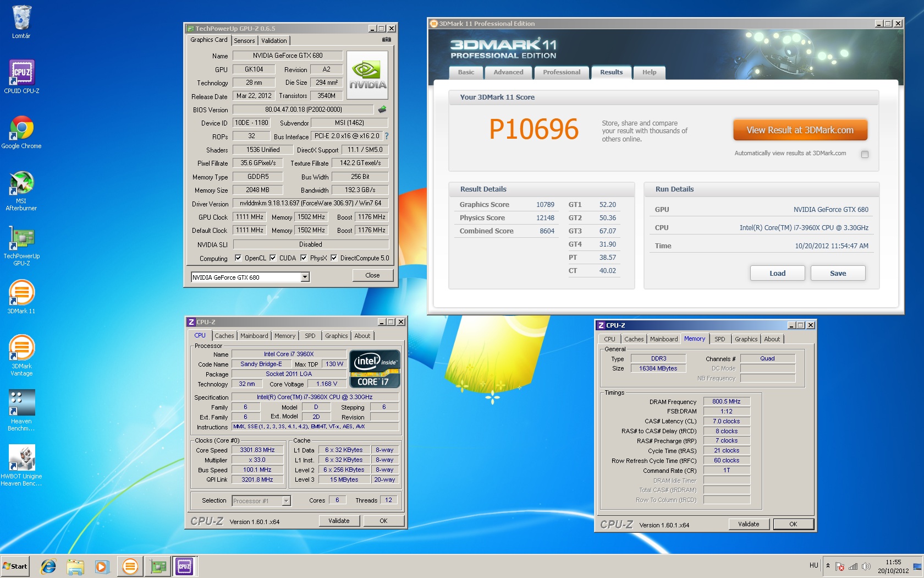
Task: Open Windows Media Player from taskbar
Action: (x=102, y=566)
